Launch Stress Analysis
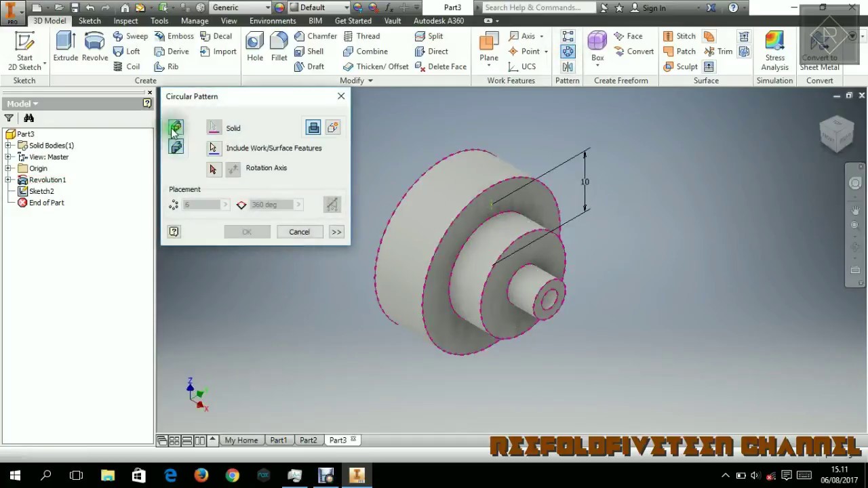This screenshot has width=868, height=488. (774, 51)
